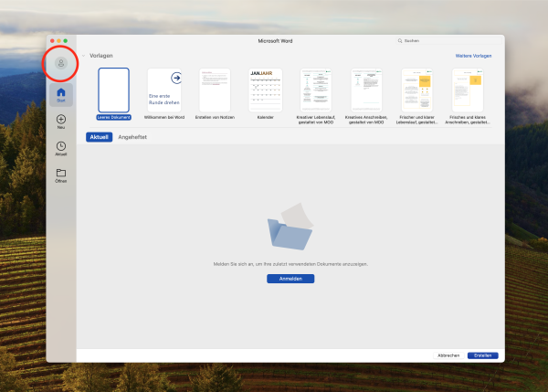Pick the Kreativer Lebenslauf template
The height and width of the screenshot is (392, 548).
[316, 90]
